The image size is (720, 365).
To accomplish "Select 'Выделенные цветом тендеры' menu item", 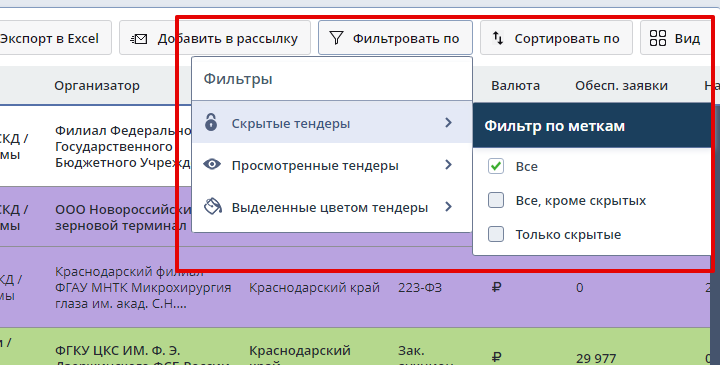I will pos(332,207).
